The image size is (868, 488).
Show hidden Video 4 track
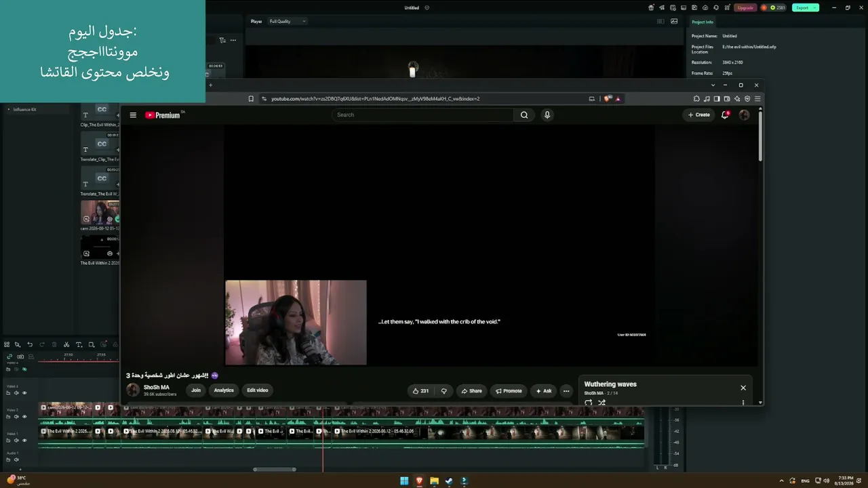click(x=24, y=369)
